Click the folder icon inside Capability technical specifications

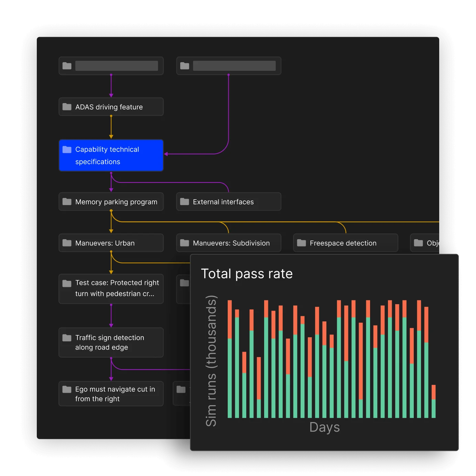[x=68, y=149]
